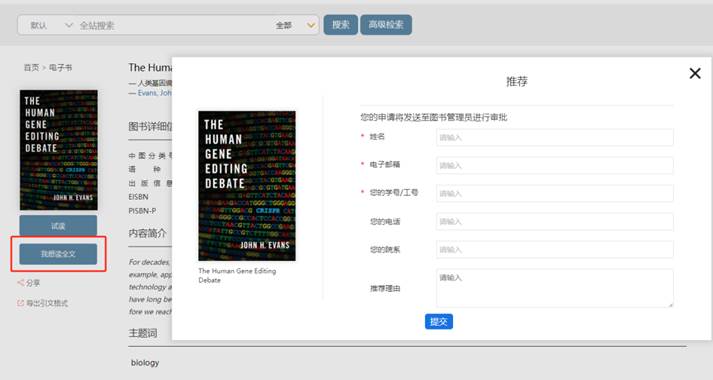
Task: Click the 搜索 search button
Action: (x=341, y=25)
